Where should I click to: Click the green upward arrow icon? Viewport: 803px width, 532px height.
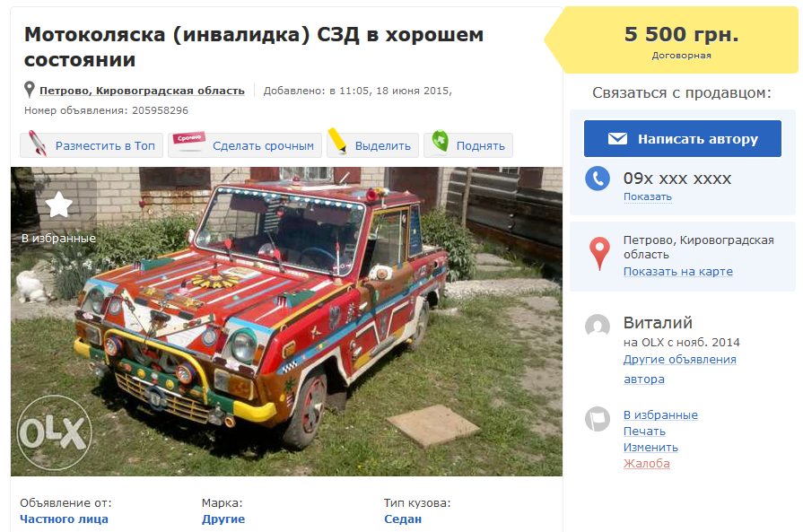(440, 141)
